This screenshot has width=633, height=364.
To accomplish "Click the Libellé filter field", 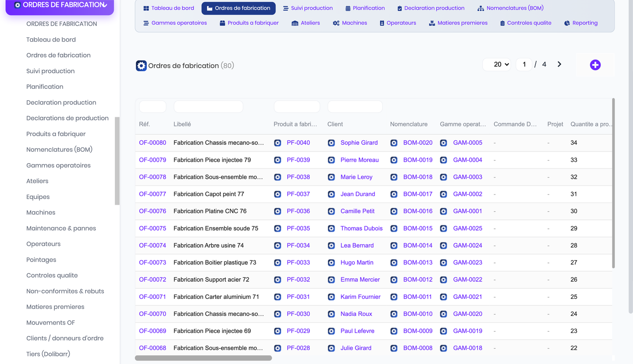I will pos(208,106).
